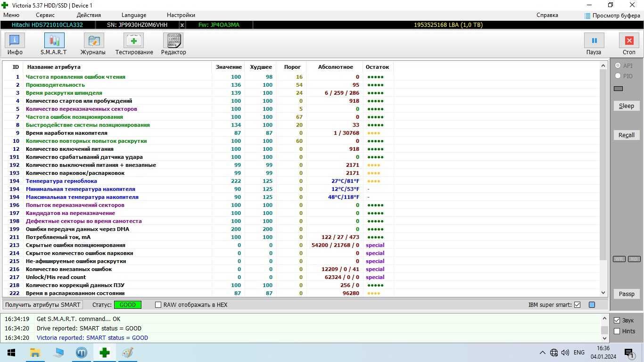Click the green GOOD status indicator

pos(127,305)
